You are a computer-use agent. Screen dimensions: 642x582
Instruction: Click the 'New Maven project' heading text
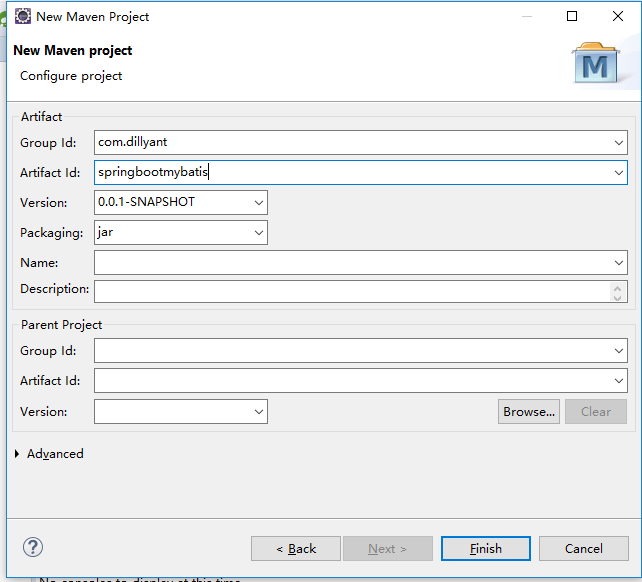(x=72, y=50)
